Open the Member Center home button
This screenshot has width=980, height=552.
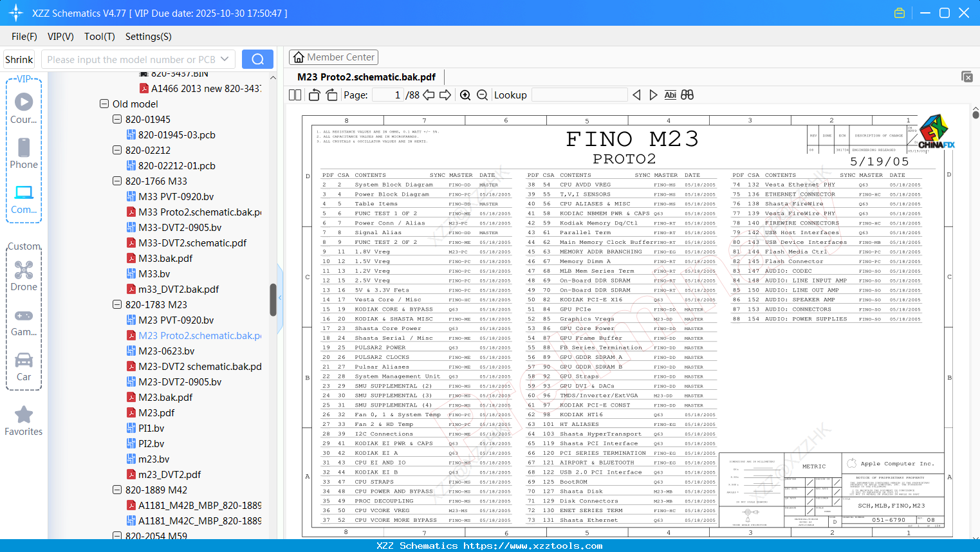click(333, 57)
